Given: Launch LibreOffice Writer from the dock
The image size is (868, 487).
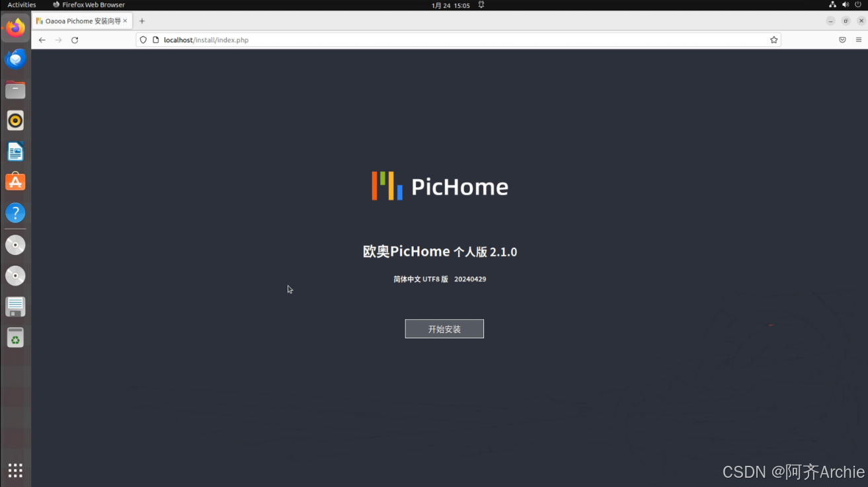Looking at the screenshot, I should 15,151.
